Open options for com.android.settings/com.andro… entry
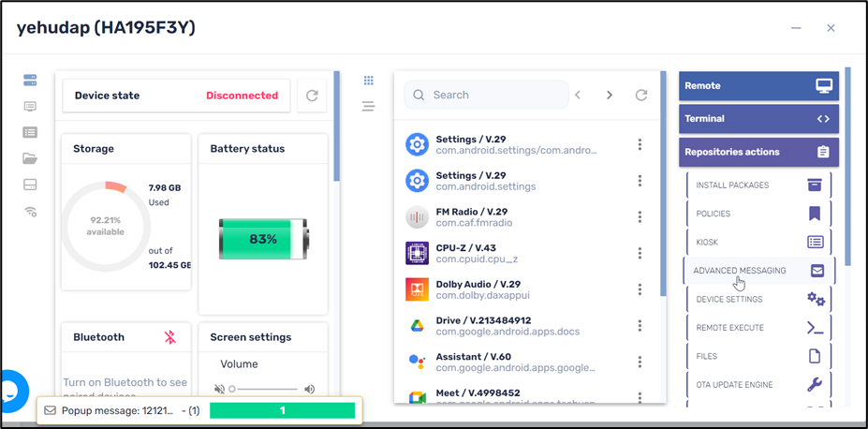The image size is (868, 429). pyautogui.click(x=640, y=144)
